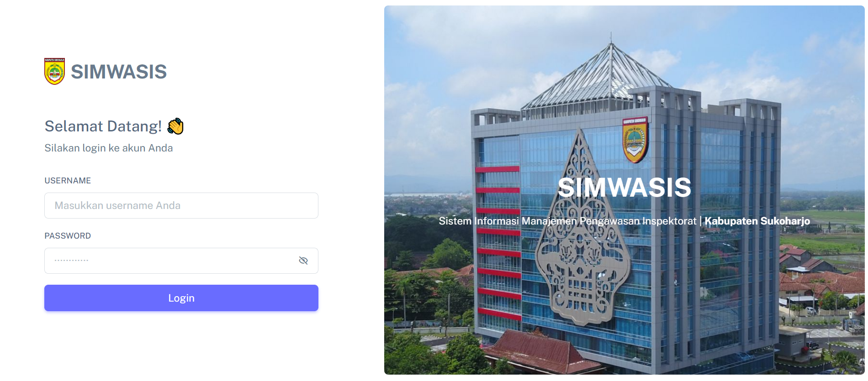
Task: Focus the password input field
Action: [181, 261]
